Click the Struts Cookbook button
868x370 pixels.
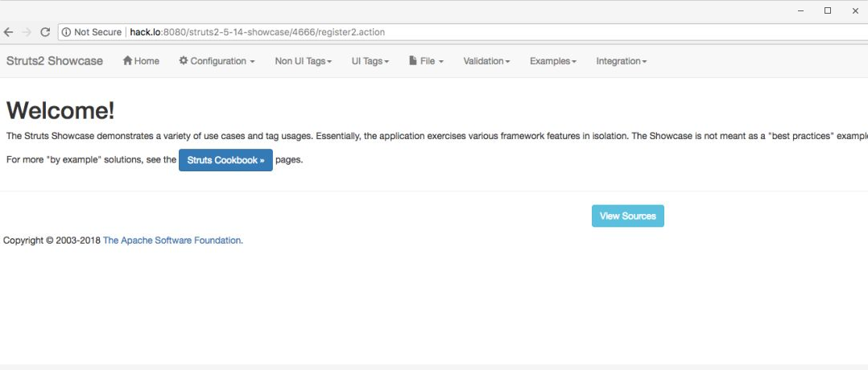tap(225, 160)
